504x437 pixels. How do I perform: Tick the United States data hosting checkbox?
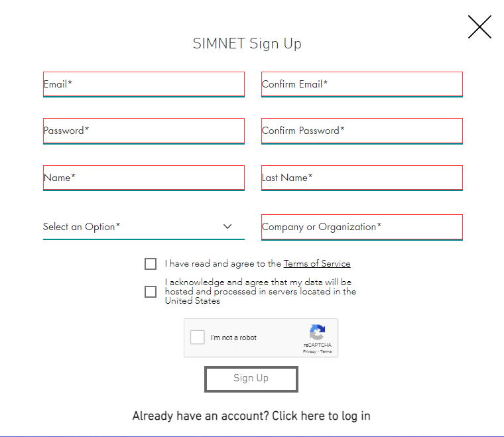point(151,292)
